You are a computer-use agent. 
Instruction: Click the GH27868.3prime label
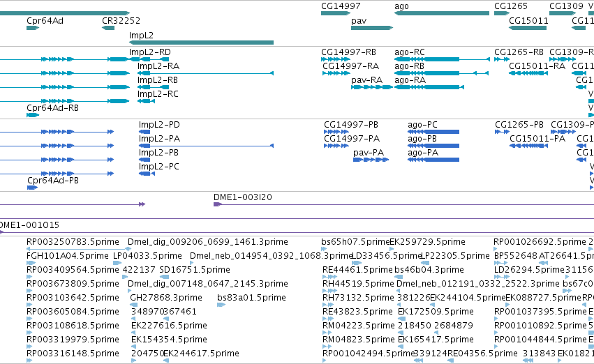click(x=166, y=298)
